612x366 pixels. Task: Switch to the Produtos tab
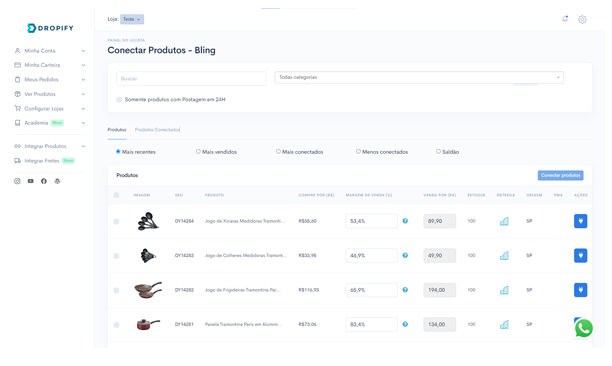117,130
